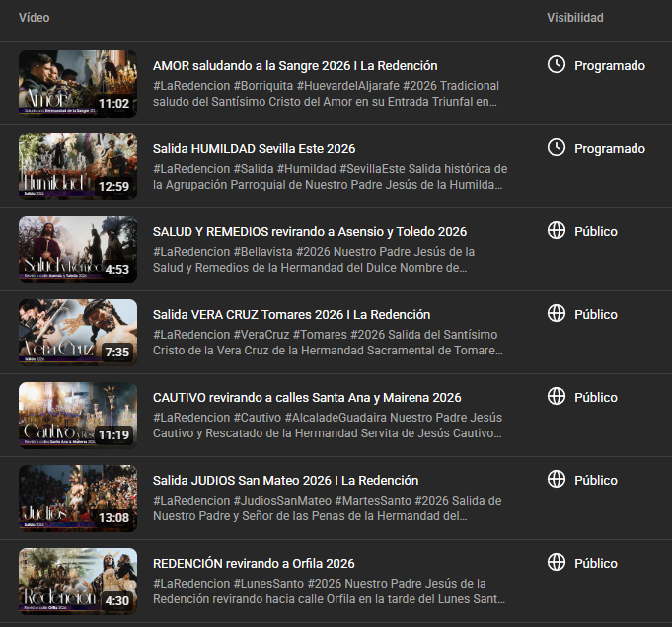672x627 pixels.
Task: Click globe icon for Salida VERA CRUZ video
Action: coord(557,314)
